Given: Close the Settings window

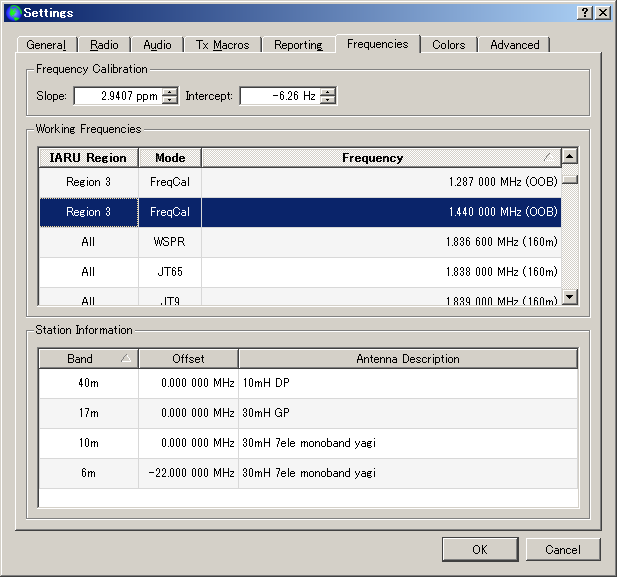Looking at the screenshot, I should pos(603,13).
